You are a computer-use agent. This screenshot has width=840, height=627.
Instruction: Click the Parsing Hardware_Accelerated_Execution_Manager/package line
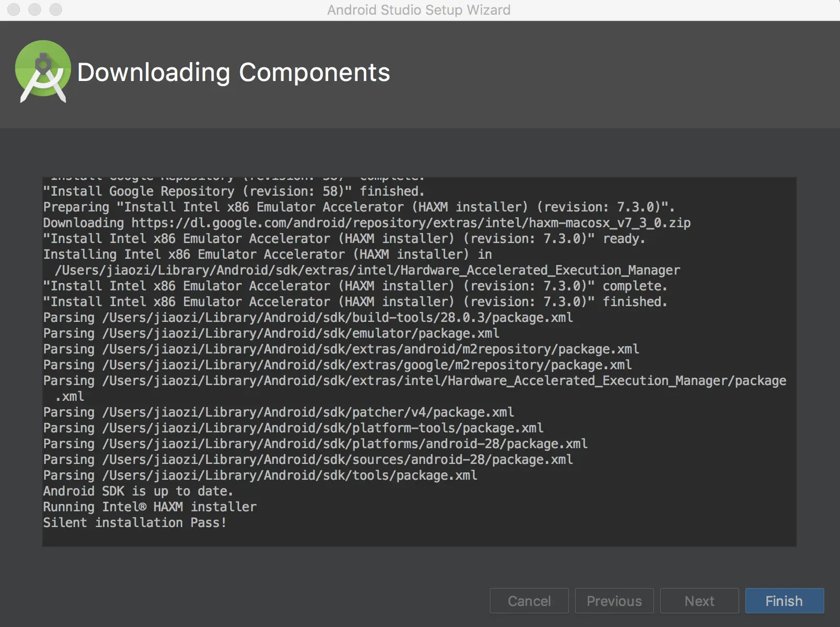coord(415,380)
